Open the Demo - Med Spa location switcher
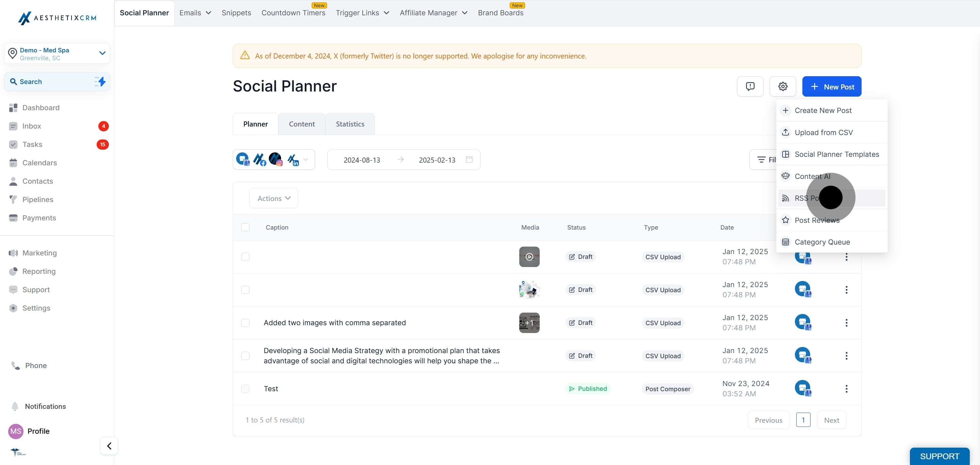The height and width of the screenshot is (465, 980). pos(57,54)
